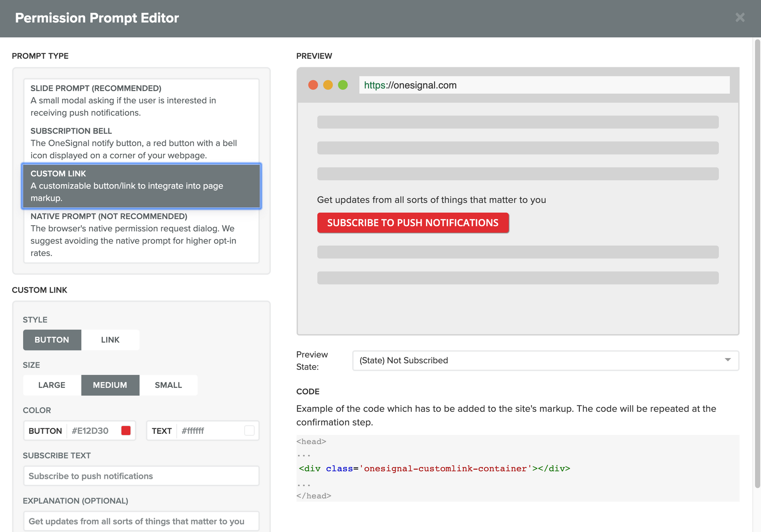
Task: Click the Explanation (Optional) input field
Action: [x=141, y=521]
